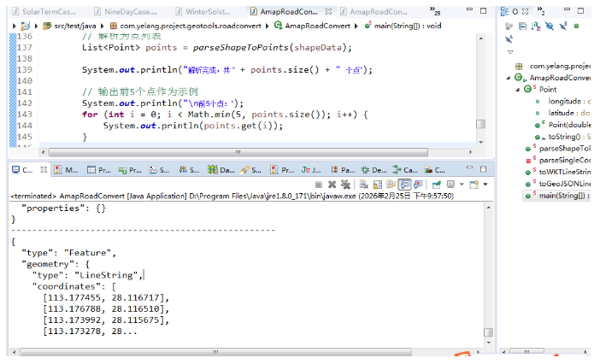Open the SolarTermCas... editor tab

(44, 11)
